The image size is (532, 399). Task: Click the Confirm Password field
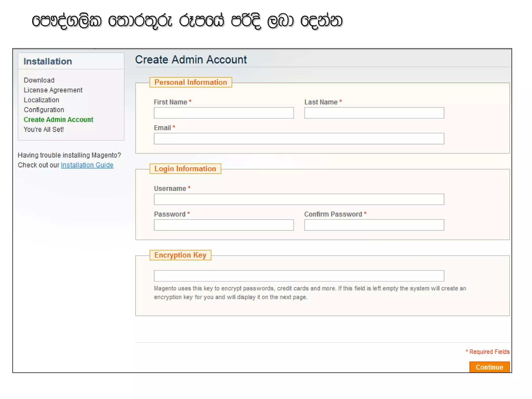coord(374,225)
